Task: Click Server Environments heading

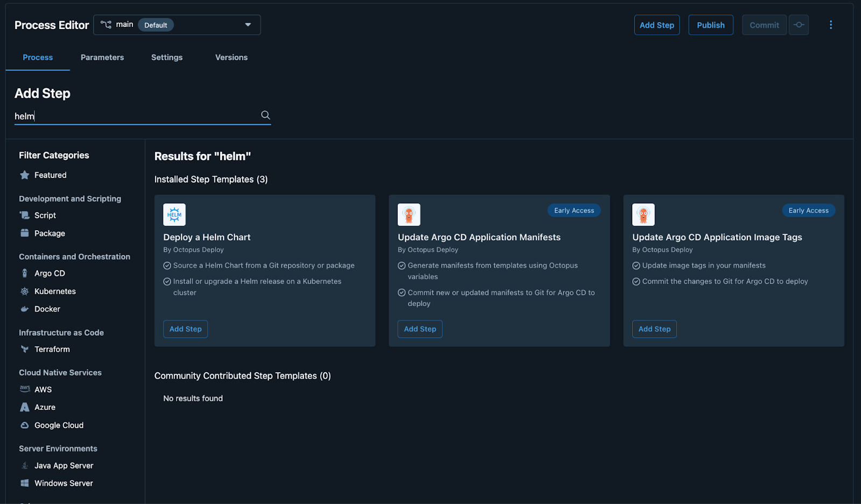Action: click(x=58, y=448)
